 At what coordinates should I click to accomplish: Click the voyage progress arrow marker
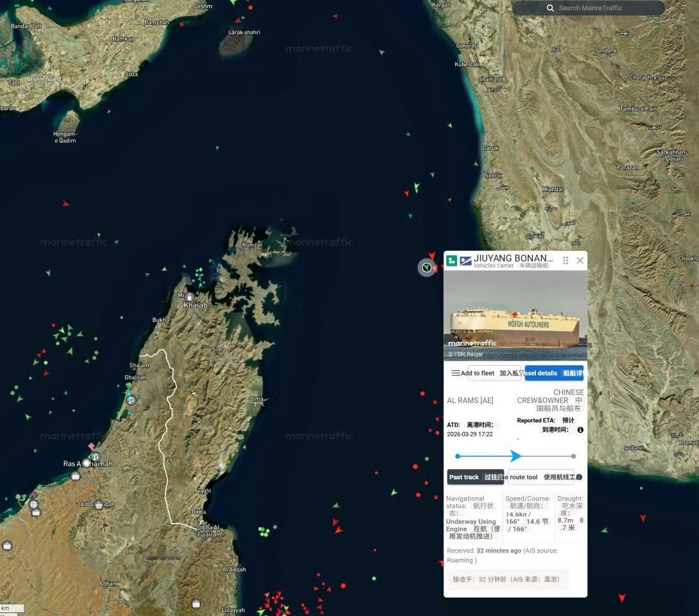pos(516,456)
